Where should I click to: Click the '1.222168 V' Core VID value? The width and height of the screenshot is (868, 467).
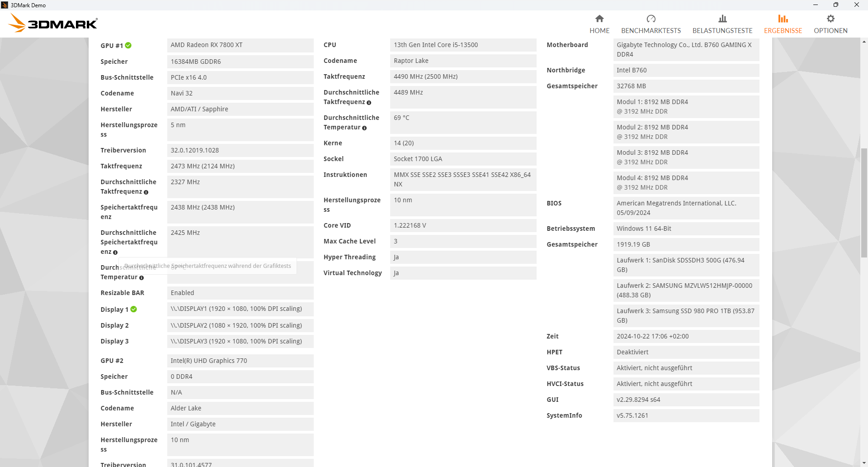tap(463, 225)
